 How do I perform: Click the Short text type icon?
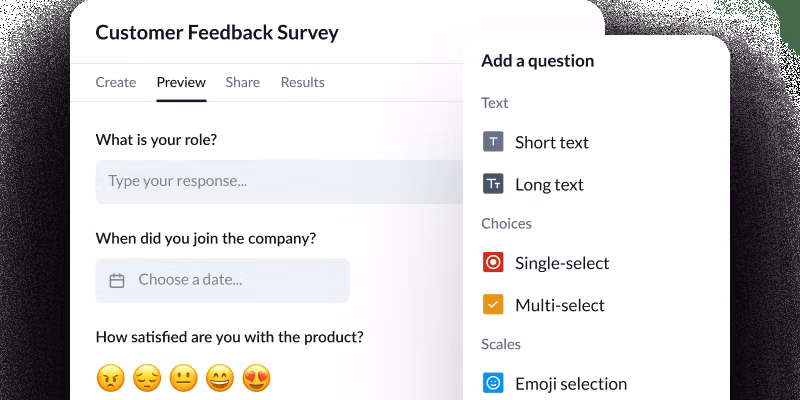tap(493, 142)
